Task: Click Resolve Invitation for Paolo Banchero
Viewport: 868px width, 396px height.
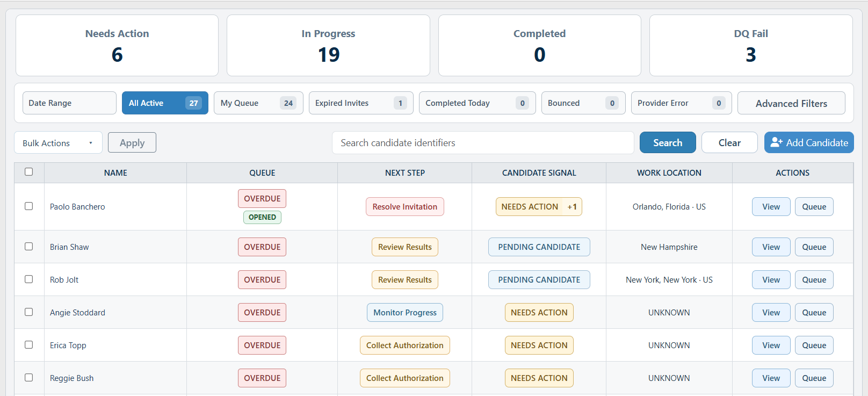Action: coord(405,207)
